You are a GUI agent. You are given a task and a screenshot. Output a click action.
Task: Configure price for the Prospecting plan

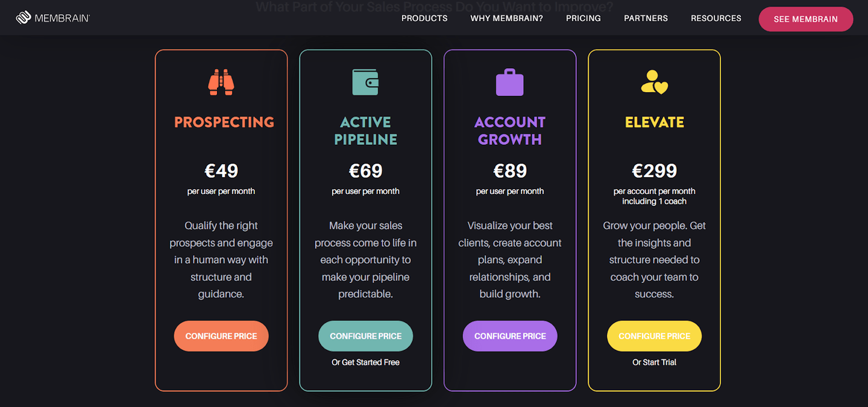pos(221,336)
